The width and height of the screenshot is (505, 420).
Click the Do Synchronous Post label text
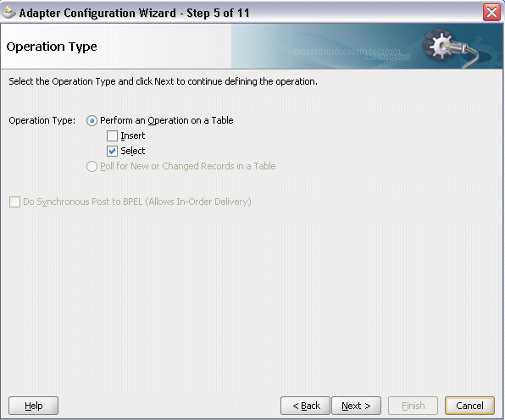coord(137,202)
